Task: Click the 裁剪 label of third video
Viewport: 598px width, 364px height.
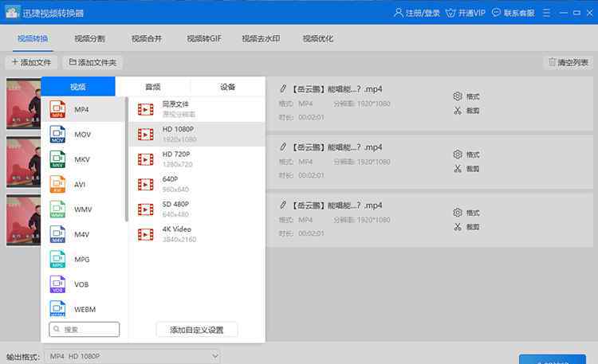Action: point(473,227)
